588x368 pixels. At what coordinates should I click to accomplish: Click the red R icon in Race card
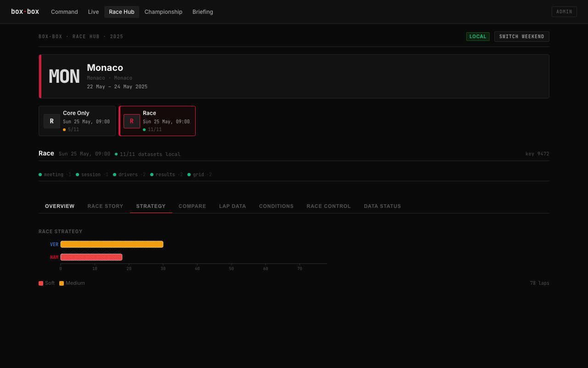click(132, 121)
